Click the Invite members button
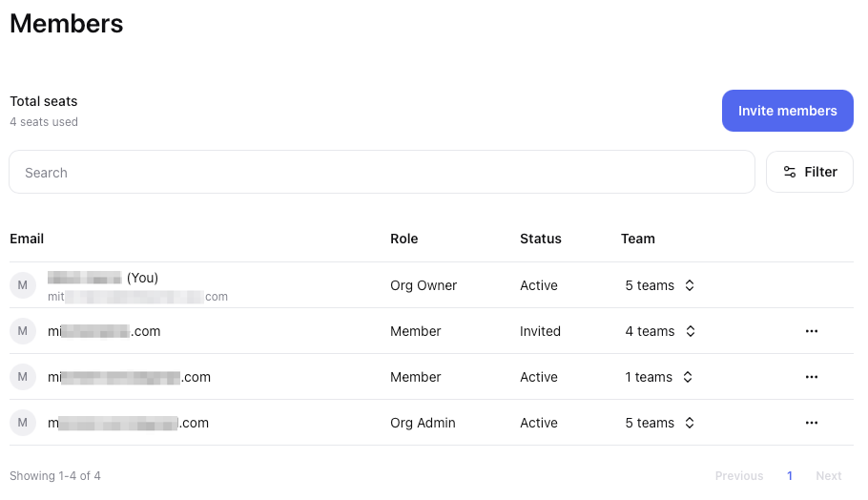 tap(787, 111)
